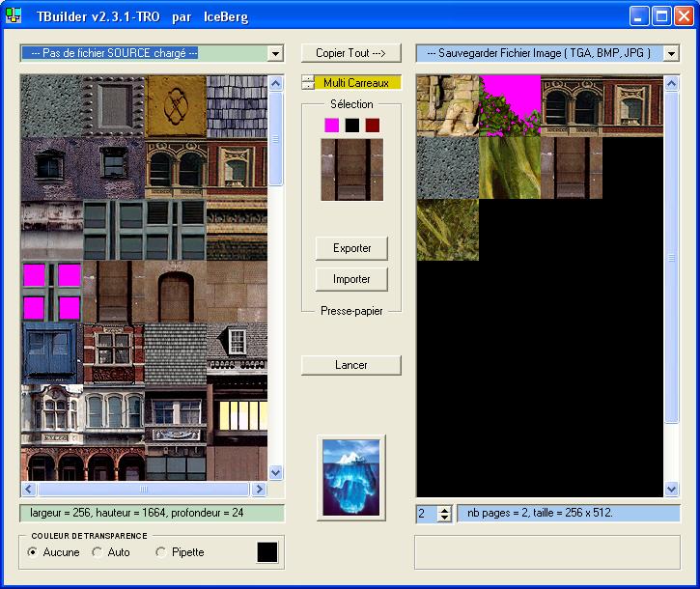Decrease the page number spinner
The height and width of the screenshot is (589, 700).
pos(444,518)
